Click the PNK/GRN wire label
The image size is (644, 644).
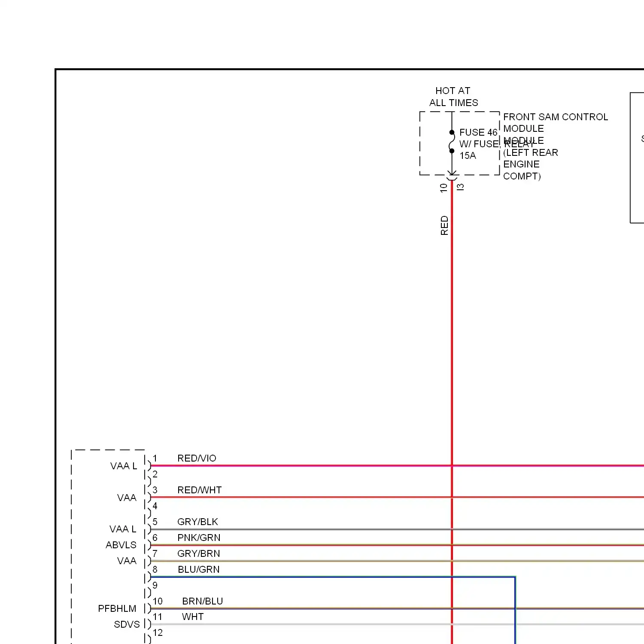click(x=199, y=538)
